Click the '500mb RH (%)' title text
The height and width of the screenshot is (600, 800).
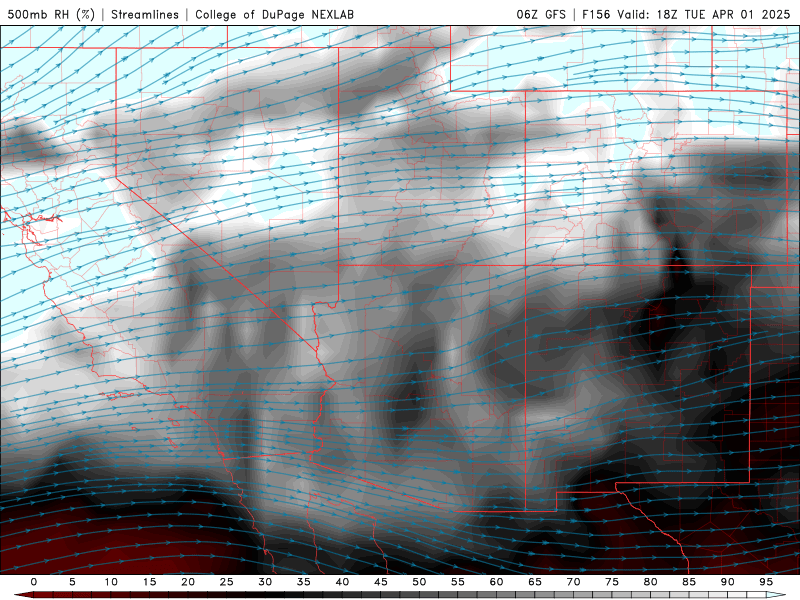tap(51, 14)
